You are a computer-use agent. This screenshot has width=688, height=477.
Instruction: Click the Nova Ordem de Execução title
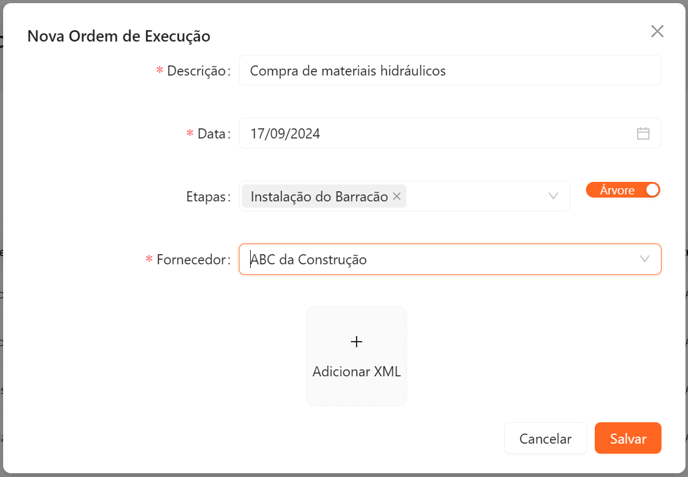119,36
